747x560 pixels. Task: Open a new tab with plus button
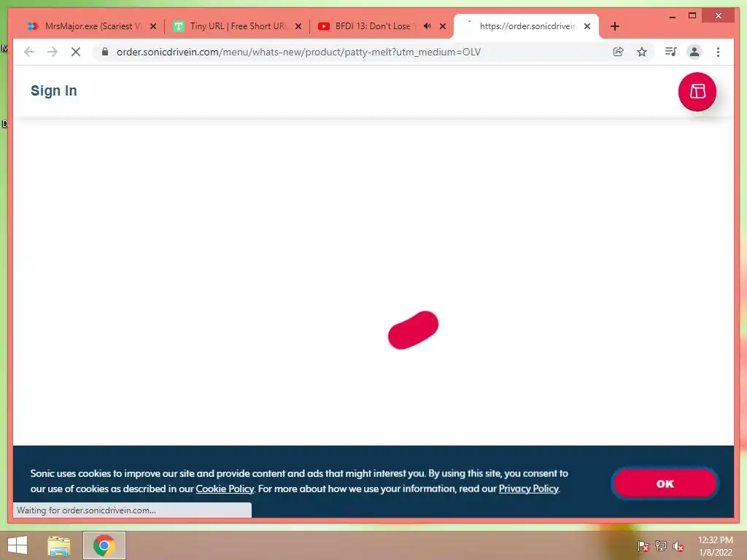click(614, 26)
